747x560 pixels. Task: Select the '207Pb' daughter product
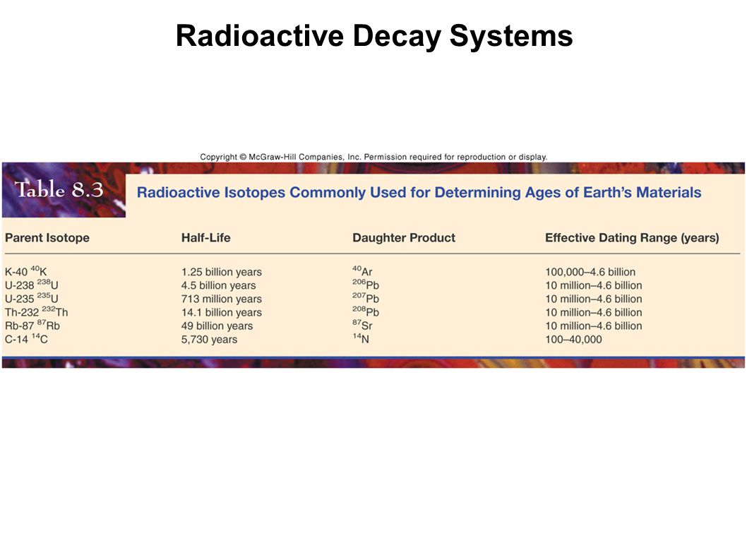tap(366, 298)
